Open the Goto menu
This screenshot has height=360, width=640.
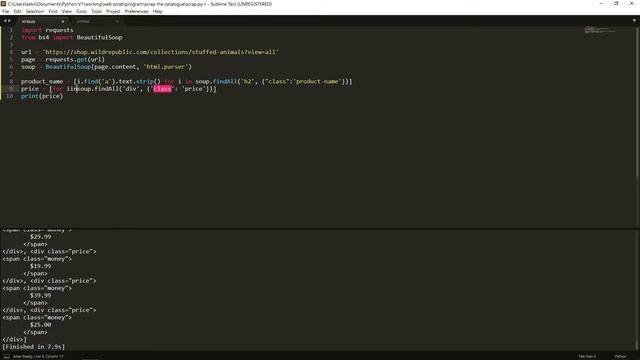click(x=81, y=11)
